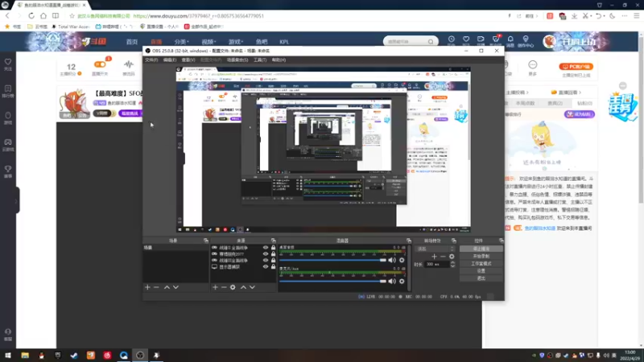Click the browser refresh icon
Viewport: 644px width, 362px height.
[31, 16]
